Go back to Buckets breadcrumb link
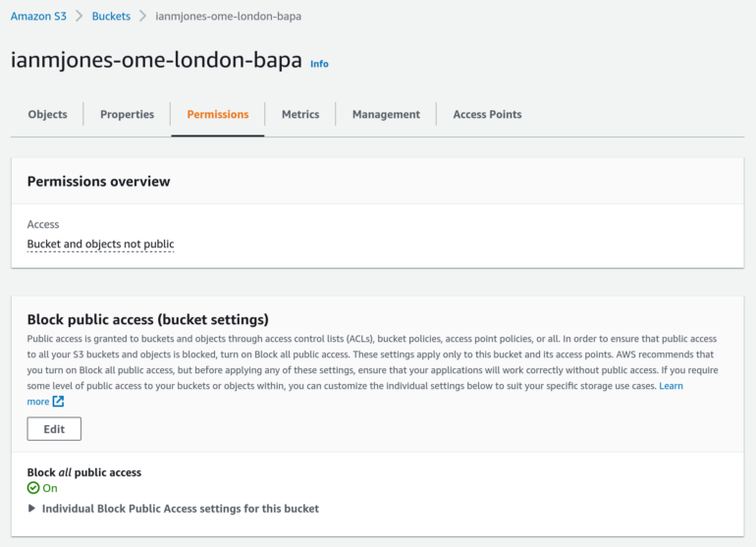The height and width of the screenshot is (547, 756). click(x=111, y=16)
